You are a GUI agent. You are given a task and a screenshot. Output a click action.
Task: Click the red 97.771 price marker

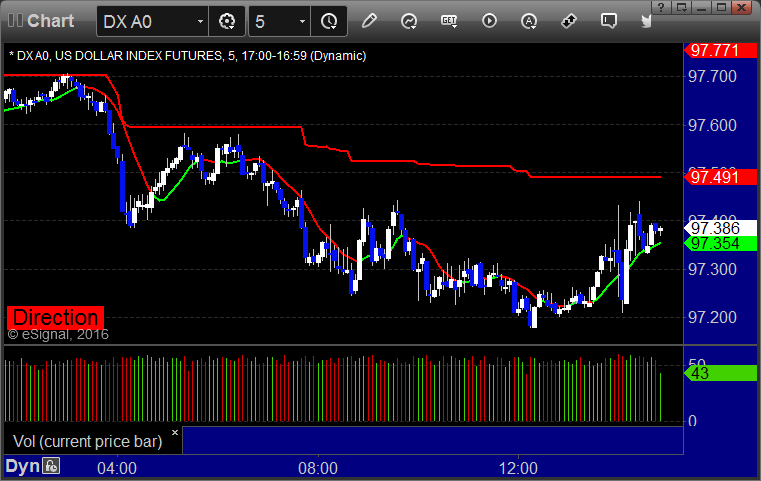coord(720,50)
